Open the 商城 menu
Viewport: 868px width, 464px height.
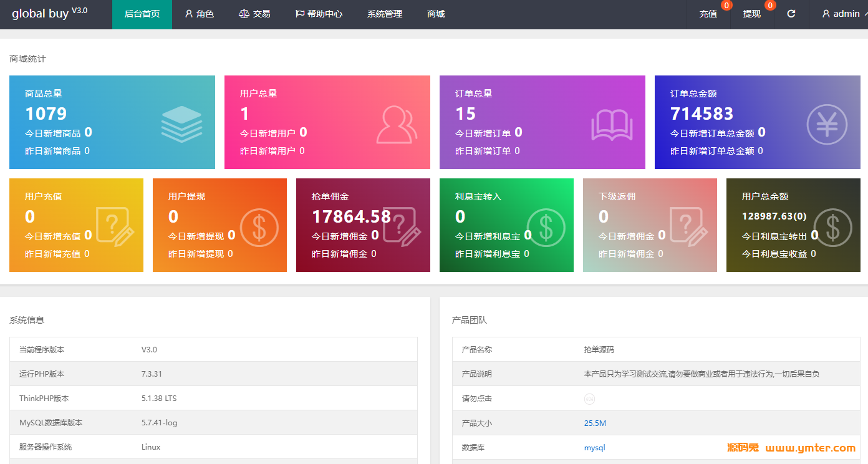436,14
